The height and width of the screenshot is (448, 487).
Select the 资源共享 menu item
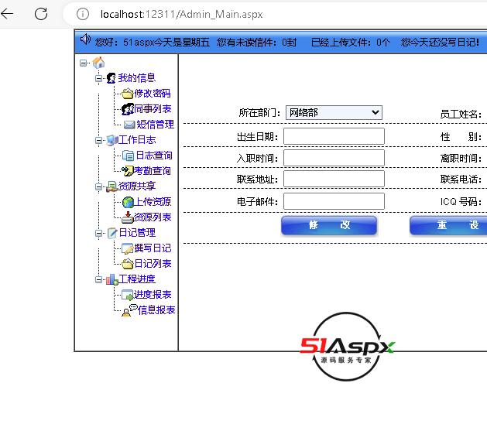pyautogui.click(x=137, y=186)
